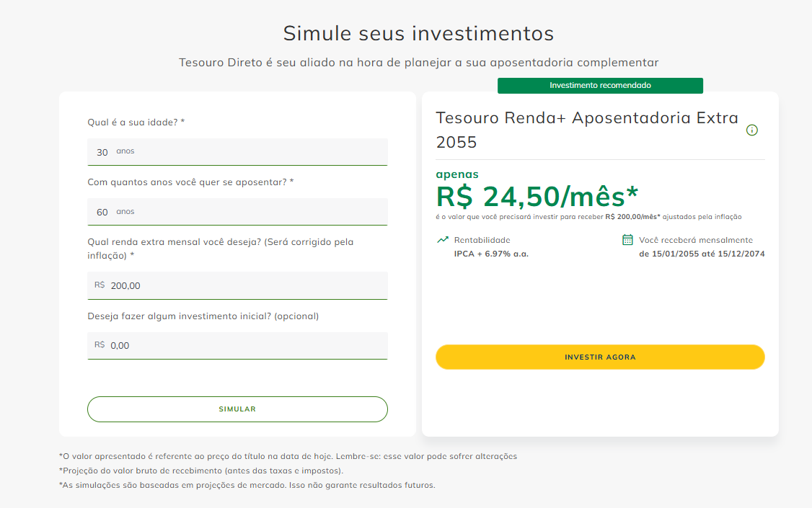Click the 'Qual é a sua idade?' label
This screenshot has width=812, height=508.
point(136,122)
